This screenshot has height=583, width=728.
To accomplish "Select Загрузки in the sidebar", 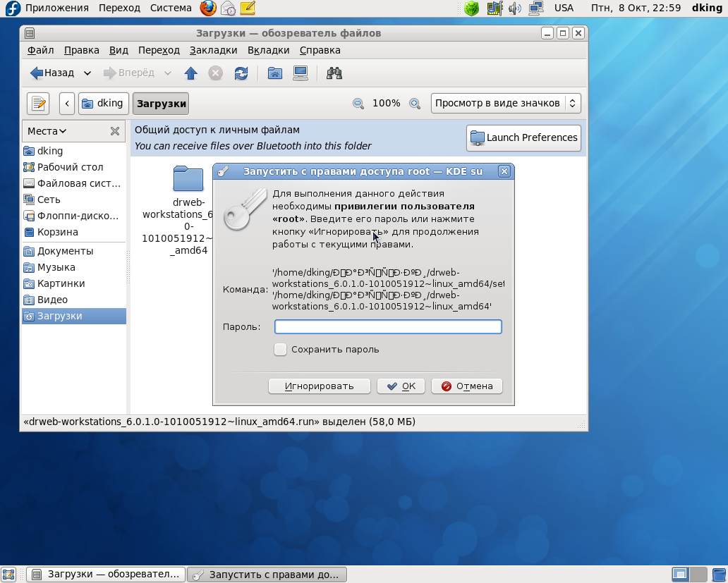I will tap(74, 317).
